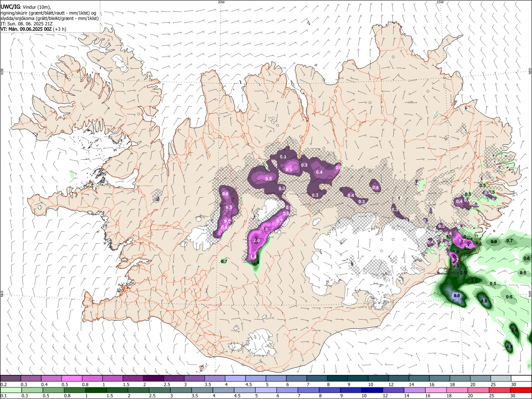Select the 0.6 snowfall value on the map
This screenshot has height=399, width=532.
pos(226,194)
